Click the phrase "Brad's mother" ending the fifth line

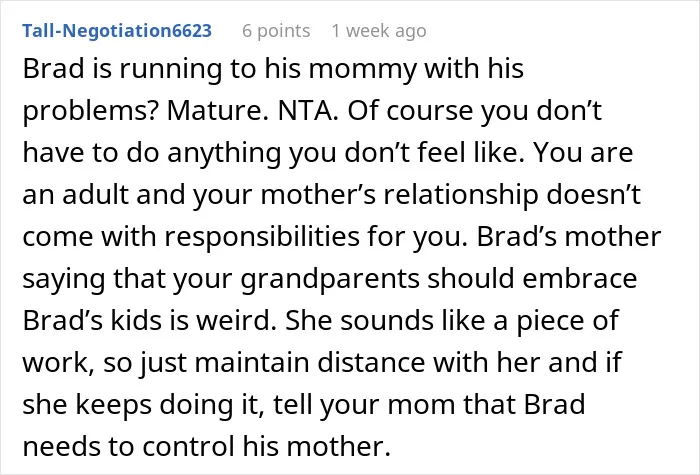click(x=569, y=236)
